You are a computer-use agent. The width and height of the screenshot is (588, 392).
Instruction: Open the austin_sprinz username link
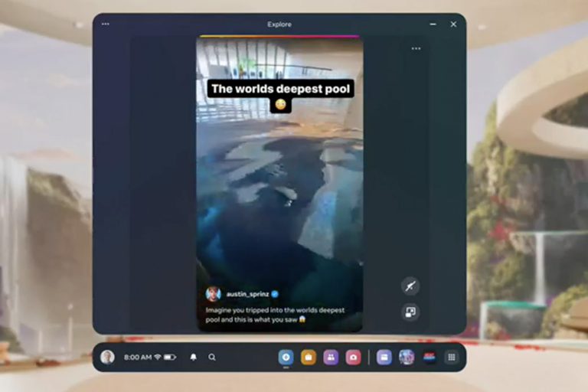pos(246,293)
